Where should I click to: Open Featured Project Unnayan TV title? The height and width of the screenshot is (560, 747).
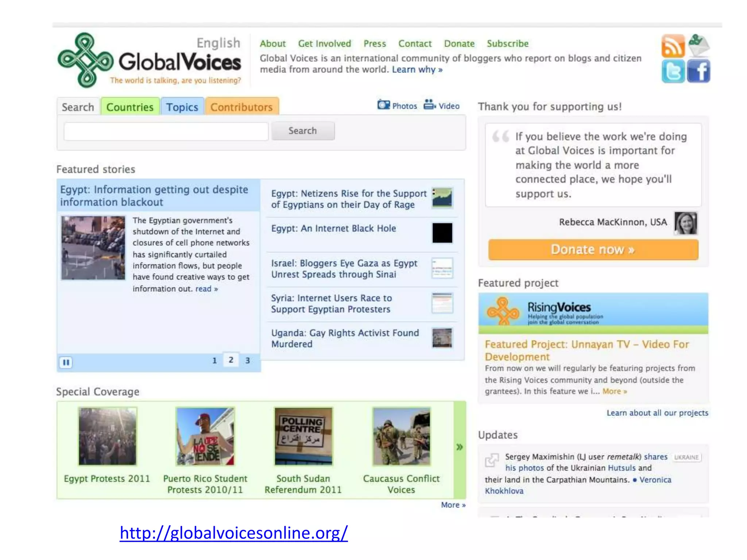[x=587, y=350]
